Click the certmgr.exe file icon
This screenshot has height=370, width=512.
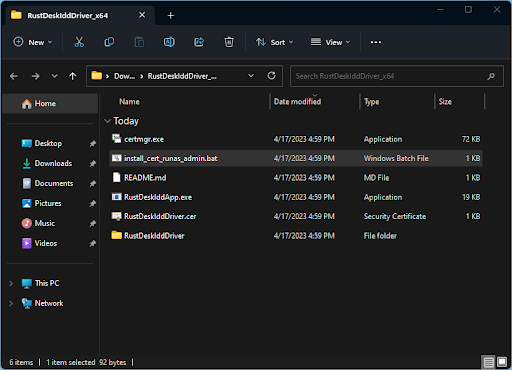click(116, 139)
